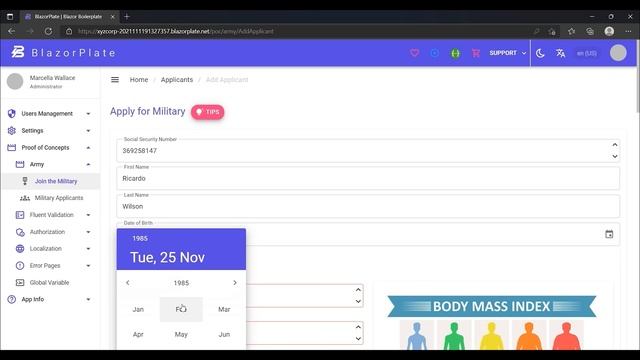Go to Applicants breadcrumb
640x360 pixels.
[177, 80]
